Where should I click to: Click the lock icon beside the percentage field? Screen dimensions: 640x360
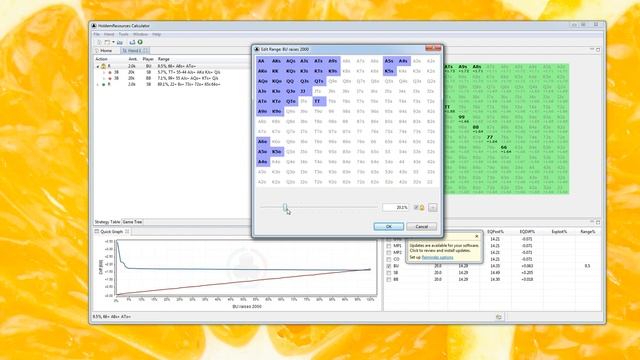point(422,207)
